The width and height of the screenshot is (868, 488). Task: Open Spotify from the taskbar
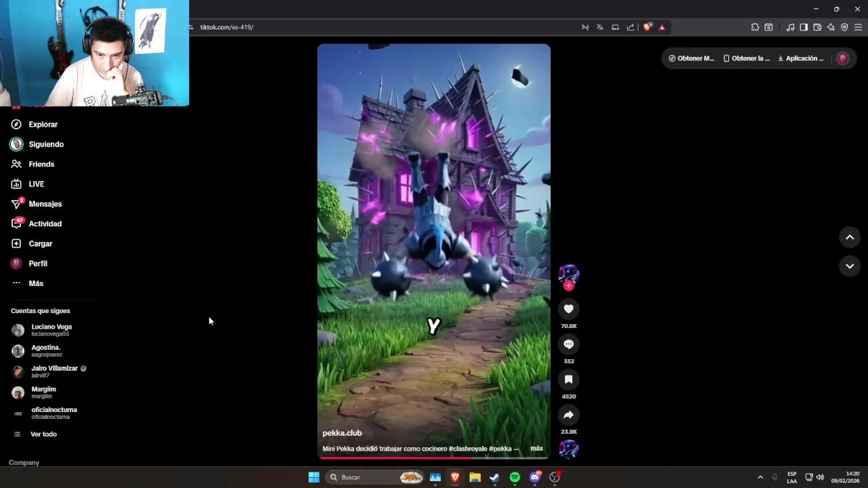[x=515, y=477]
